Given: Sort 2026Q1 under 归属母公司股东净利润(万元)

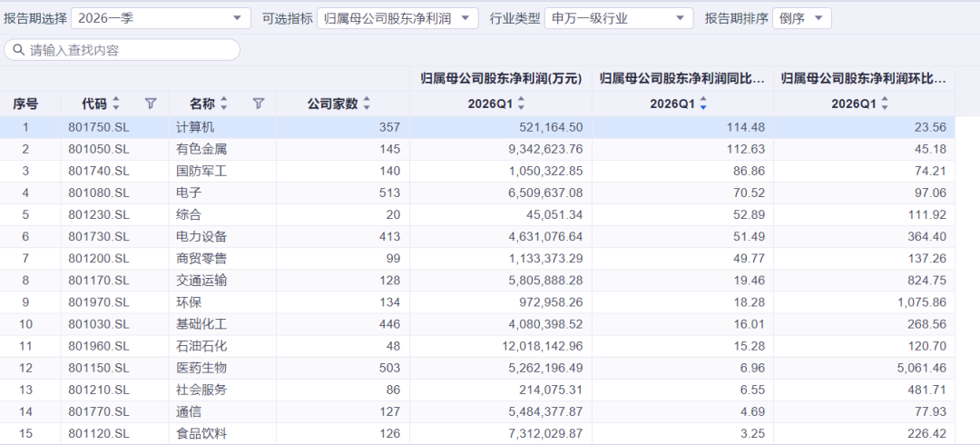Looking at the screenshot, I should pos(521,104).
